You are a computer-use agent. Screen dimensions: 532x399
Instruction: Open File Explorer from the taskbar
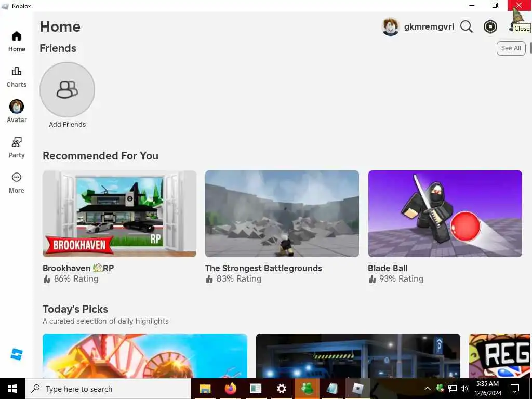205,389
